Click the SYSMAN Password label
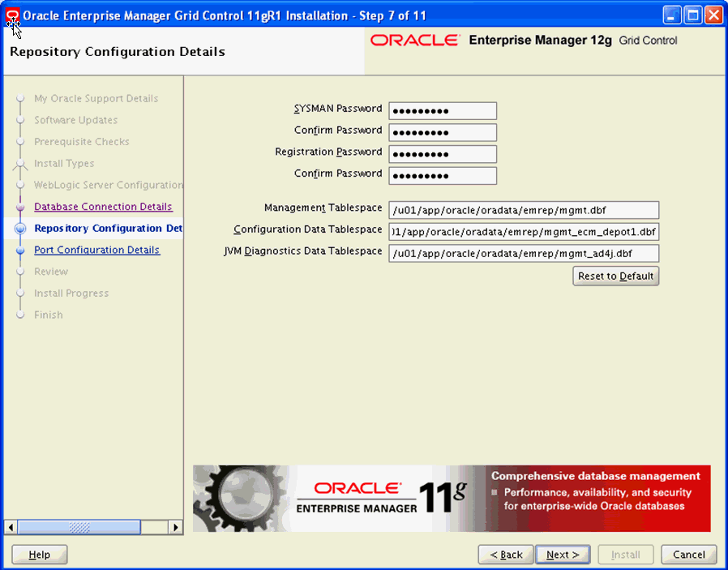Screen dimensions: 728x570 [x=338, y=109]
